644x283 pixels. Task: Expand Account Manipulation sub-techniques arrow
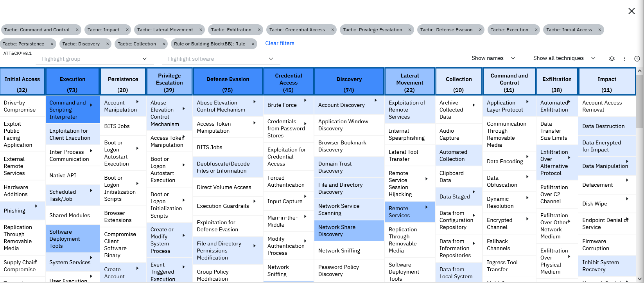click(137, 102)
